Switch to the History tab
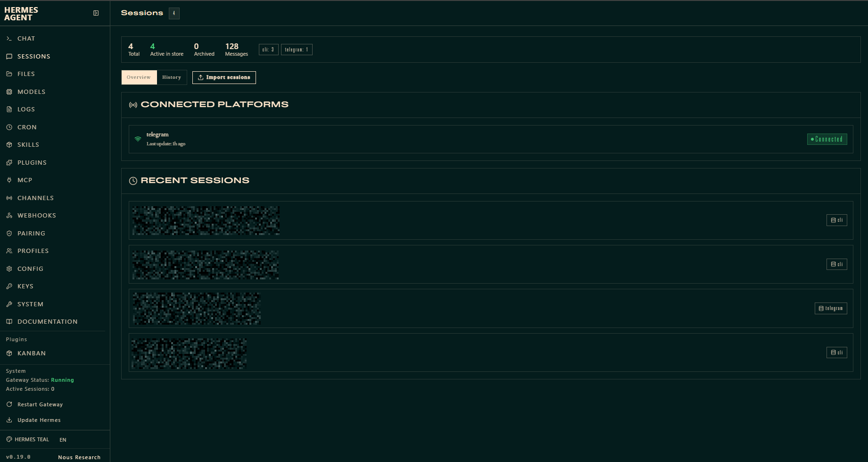 tap(172, 77)
